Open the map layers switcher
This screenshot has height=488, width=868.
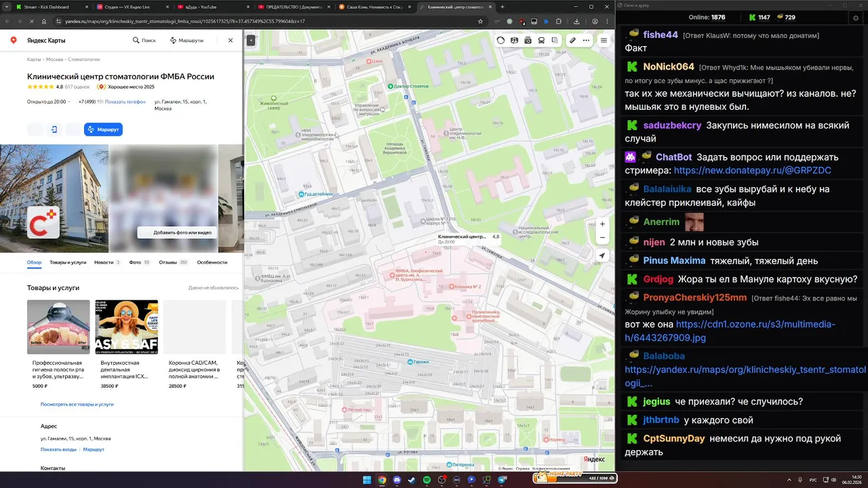coord(555,40)
